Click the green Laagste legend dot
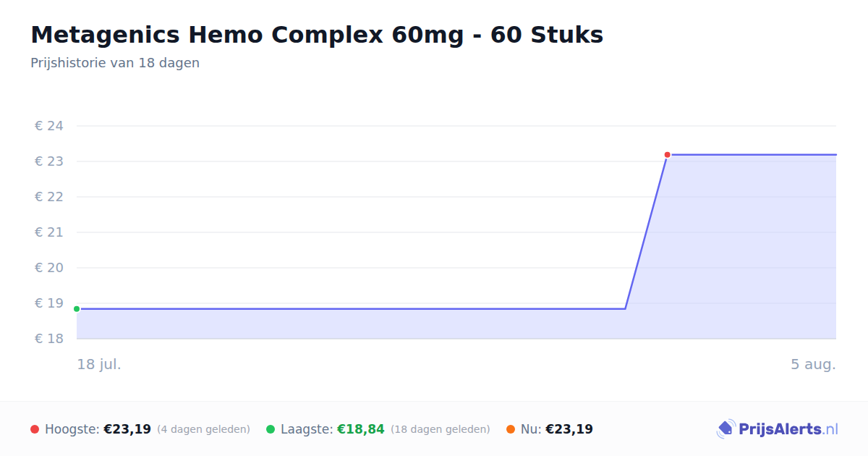This screenshot has width=868, height=456. point(271,429)
